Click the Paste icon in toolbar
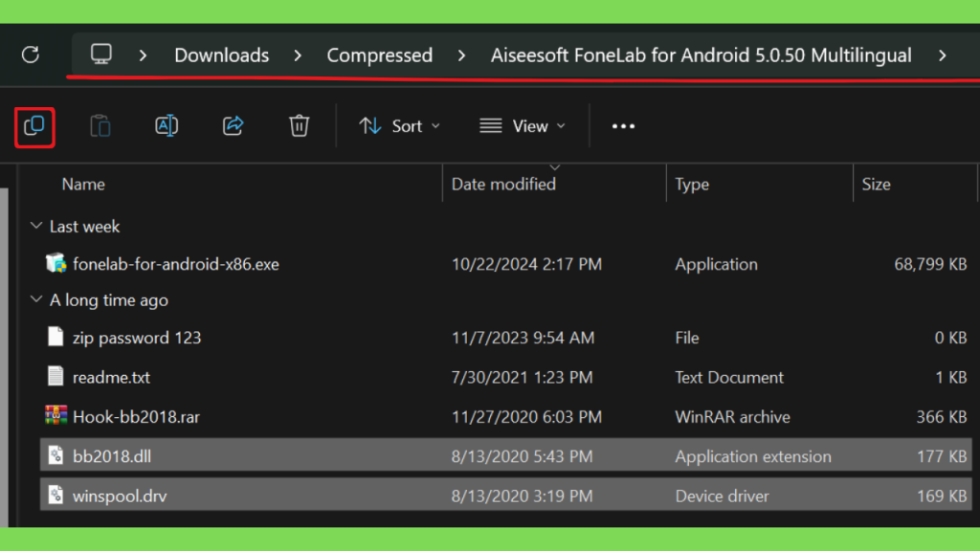 [x=100, y=126]
